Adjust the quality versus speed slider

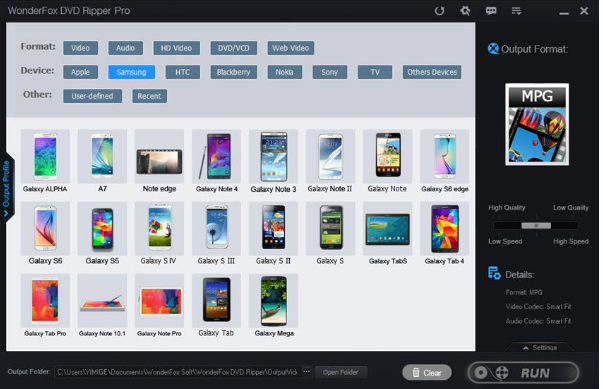pos(536,226)
